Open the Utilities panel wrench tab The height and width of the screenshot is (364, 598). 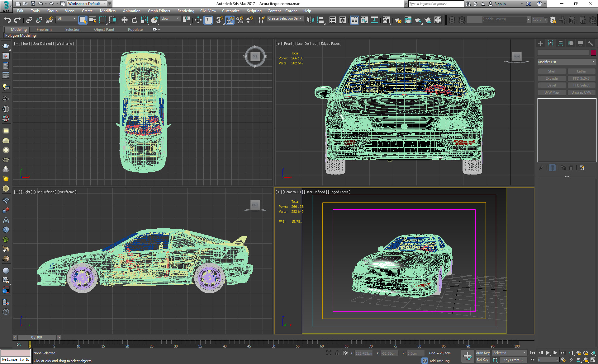tap(591, 43)
